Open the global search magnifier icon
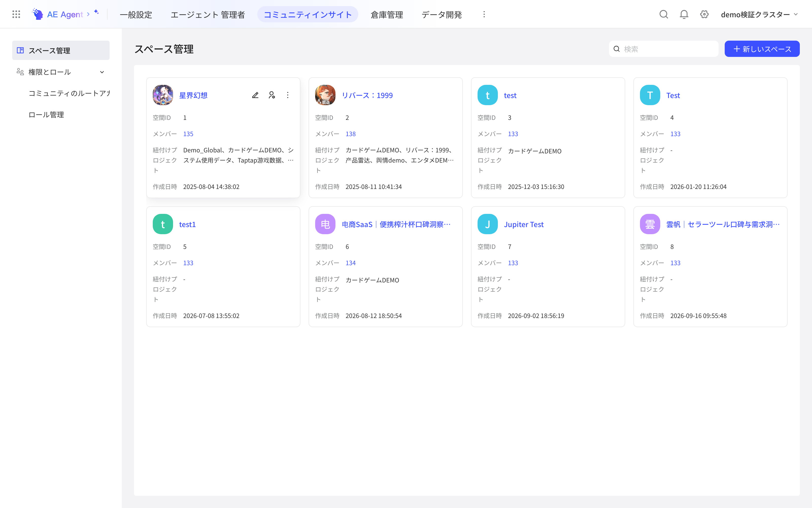Screen dimensions: 812x508 tap(663, 14)
